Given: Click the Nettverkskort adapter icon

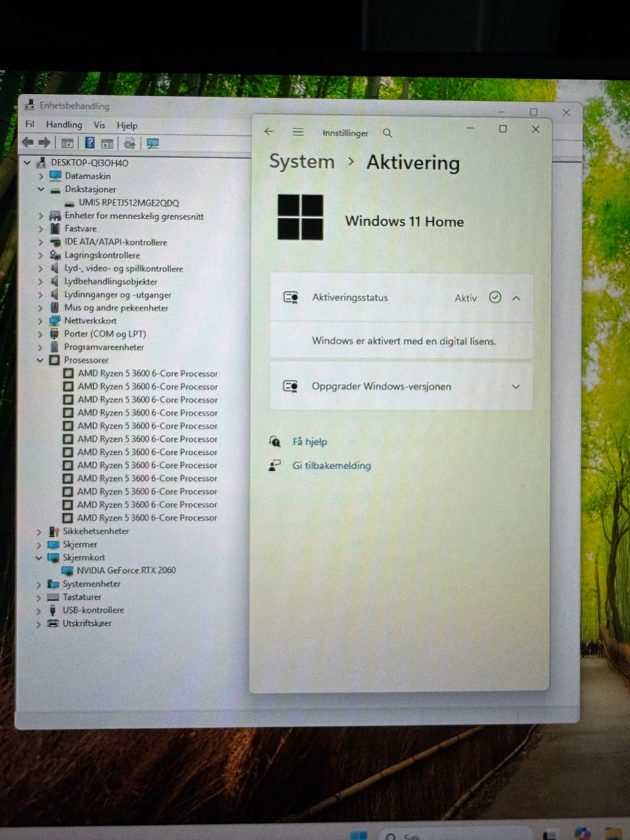Looking at the screenshot, I should coord(54,321).
